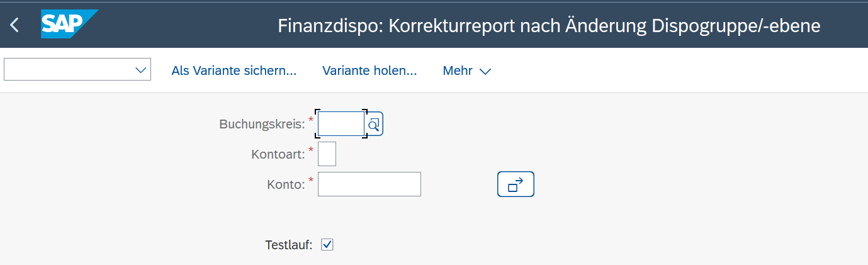Click the Buchungskreis label
This screenshot has height=265, width=868.
(x=262, y=124)
